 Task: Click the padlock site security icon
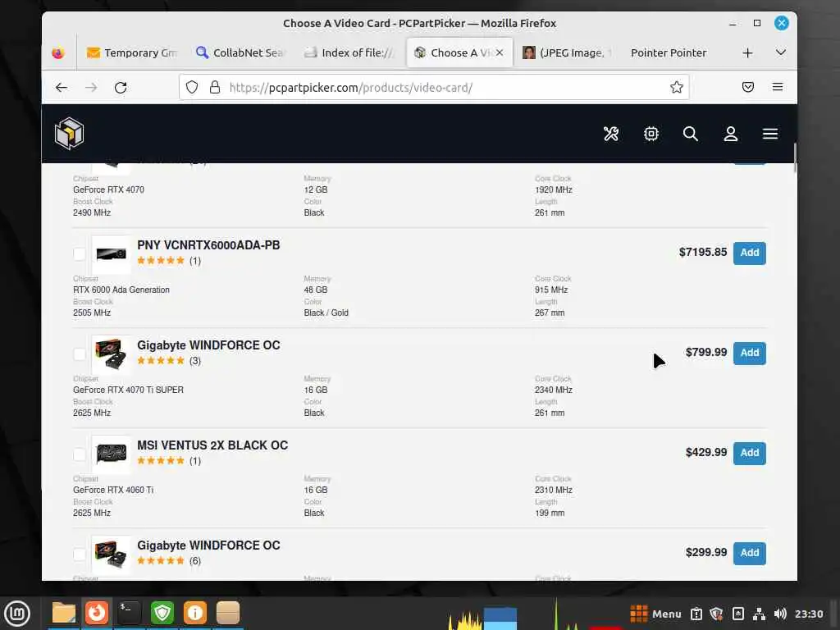(x=215, y=87)
